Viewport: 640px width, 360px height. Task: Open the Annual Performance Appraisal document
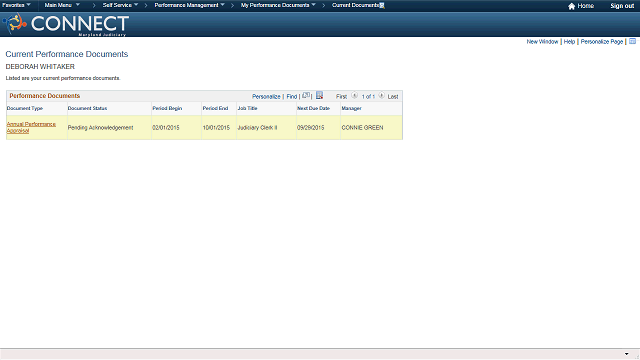point(31,127)
